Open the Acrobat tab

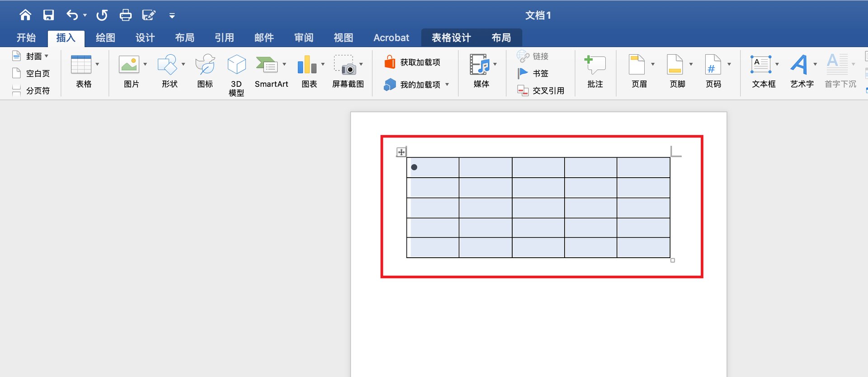click(391, 38)
